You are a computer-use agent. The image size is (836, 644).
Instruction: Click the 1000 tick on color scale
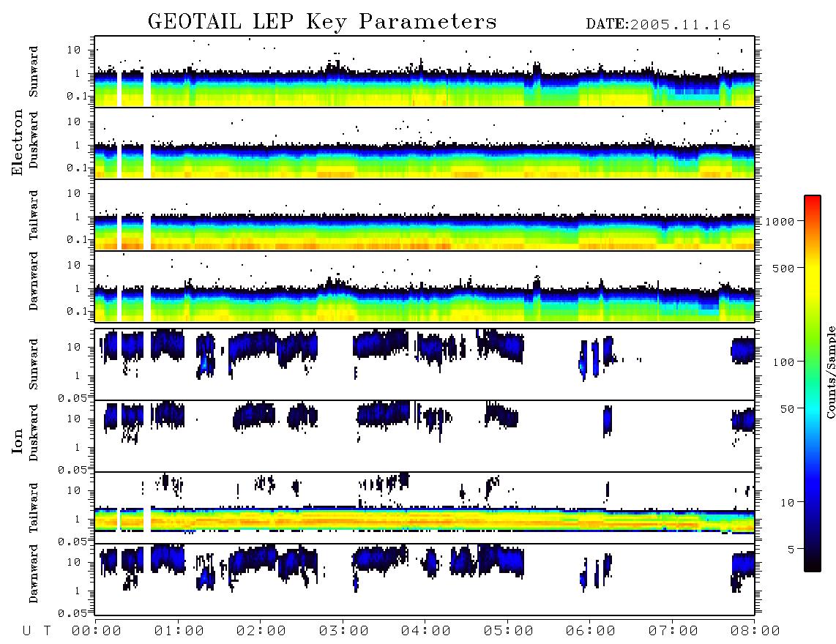780,221
